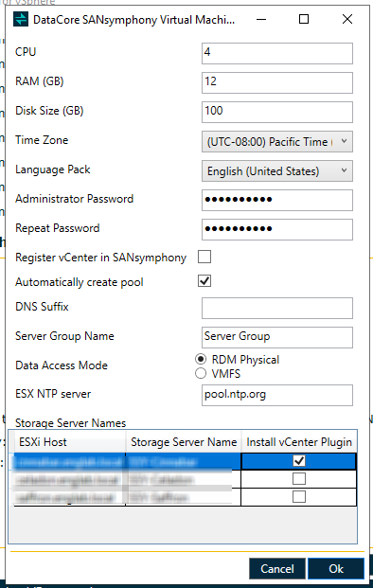Select RDM Physical data access mode
The width and height of the screenshot is (373, 588).
click(201, 359)
